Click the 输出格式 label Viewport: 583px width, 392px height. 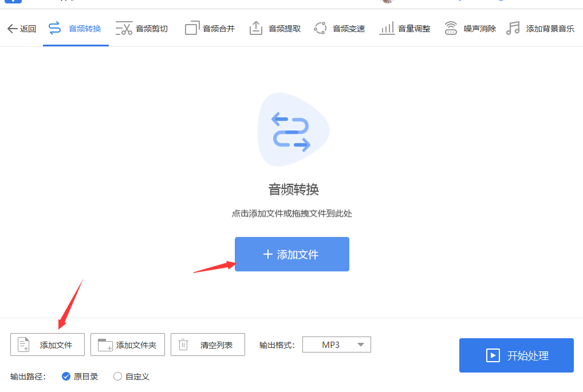(x=277, y=345)
